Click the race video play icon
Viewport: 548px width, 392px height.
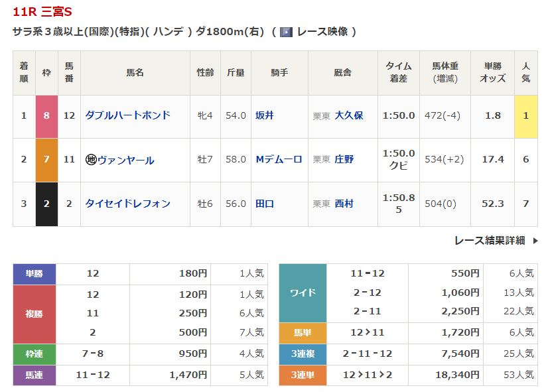(286, 32)
